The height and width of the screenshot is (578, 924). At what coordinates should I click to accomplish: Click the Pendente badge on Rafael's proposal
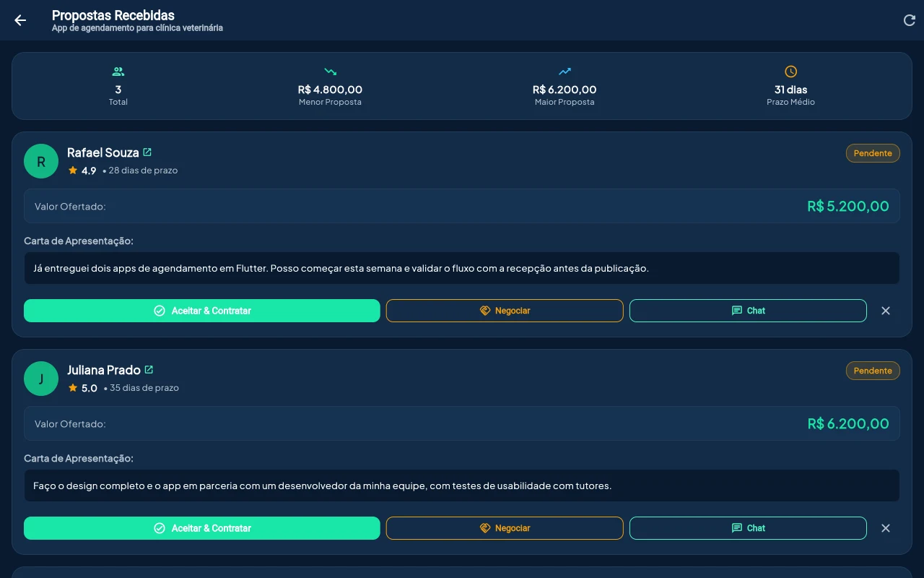pos(873,153)
